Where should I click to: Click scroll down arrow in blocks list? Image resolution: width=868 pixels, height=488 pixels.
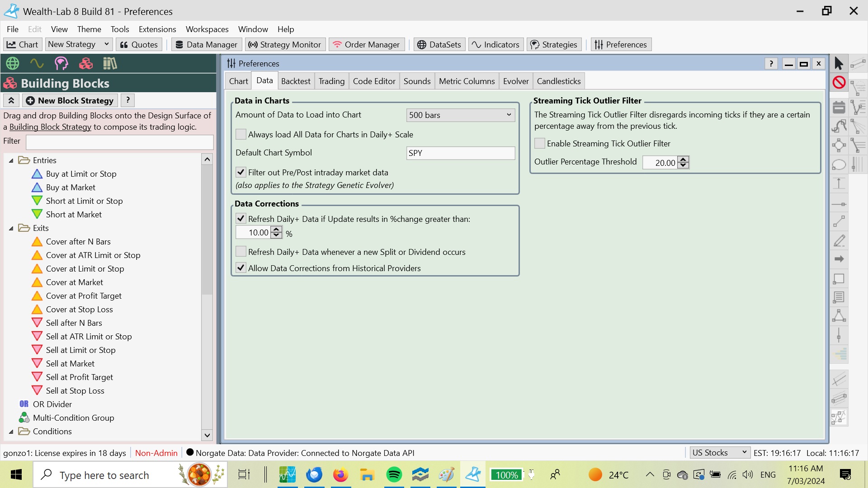point(207,435)
